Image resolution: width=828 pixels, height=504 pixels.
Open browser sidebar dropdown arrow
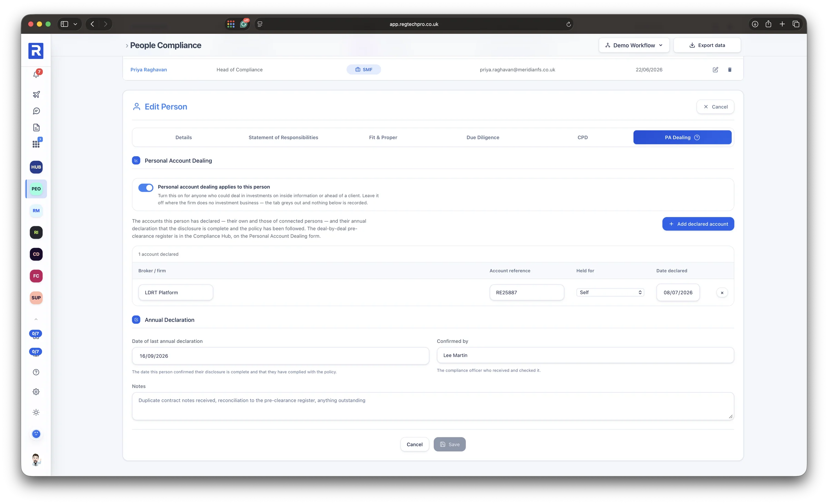75,24
